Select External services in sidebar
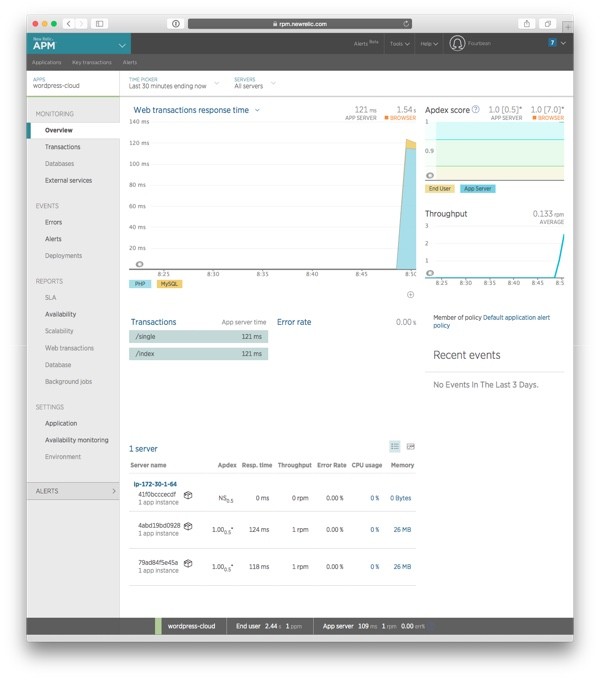600x683 pixels. coord(68,180)
